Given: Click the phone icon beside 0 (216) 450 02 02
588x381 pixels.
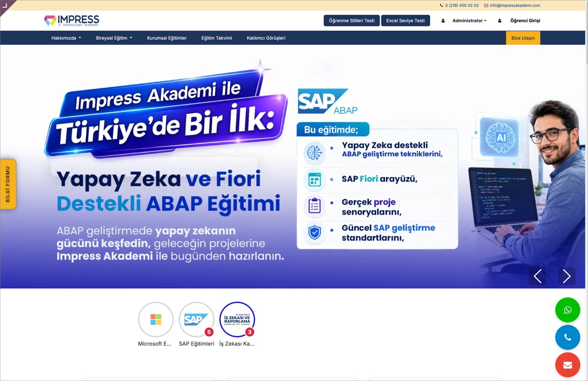Looking at the screenshot, I should click(441, 5).
